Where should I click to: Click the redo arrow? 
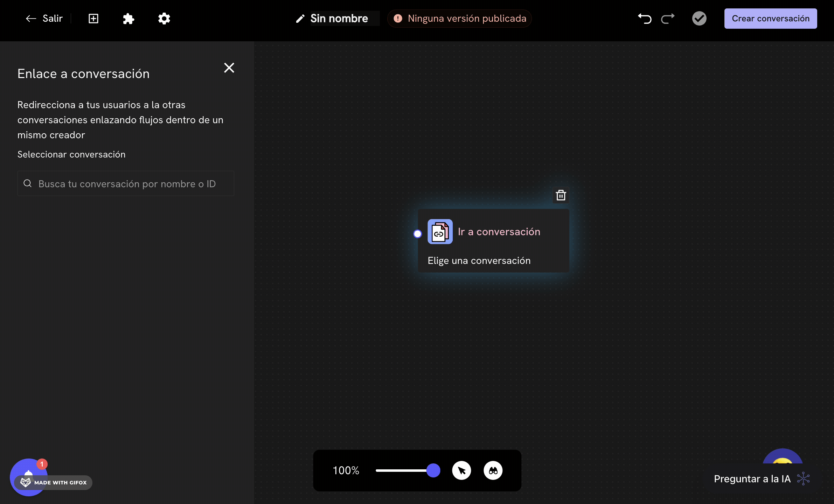[668, 19]
